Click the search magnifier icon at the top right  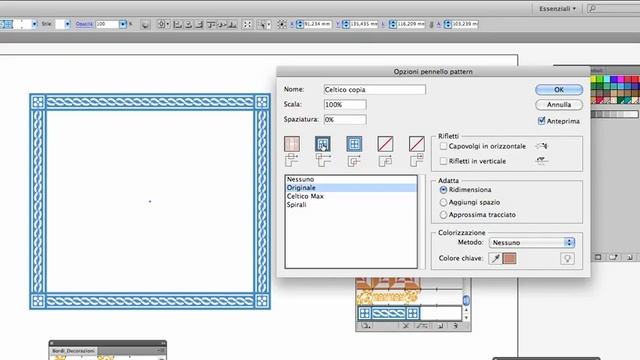pyautogui.click(x=593, y=8)
